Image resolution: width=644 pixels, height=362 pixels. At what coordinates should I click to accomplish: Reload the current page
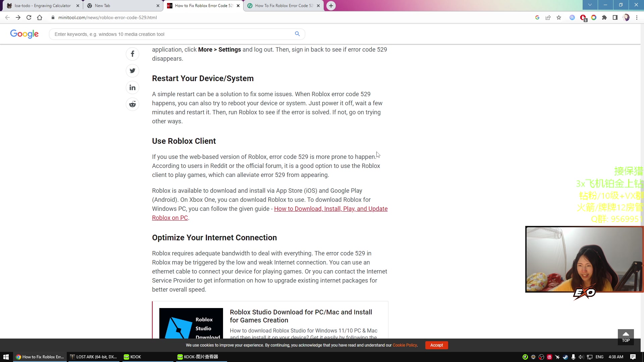(x=29, y=17)
